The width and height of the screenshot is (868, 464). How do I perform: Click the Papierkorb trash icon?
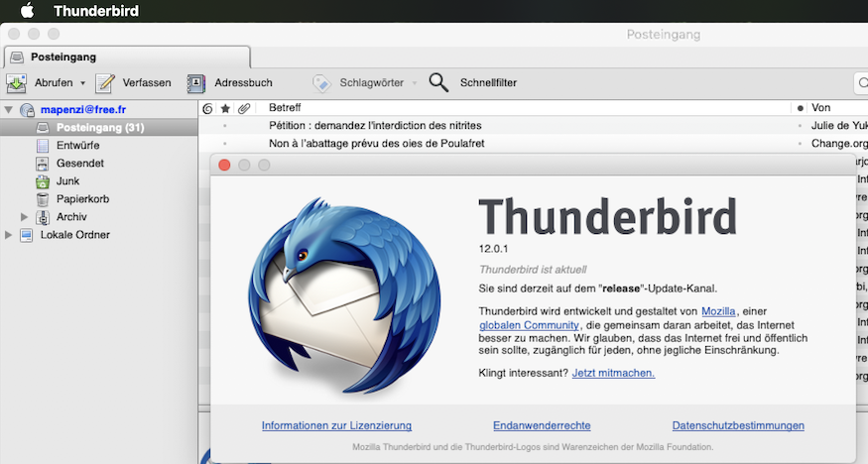click(43, 199)
